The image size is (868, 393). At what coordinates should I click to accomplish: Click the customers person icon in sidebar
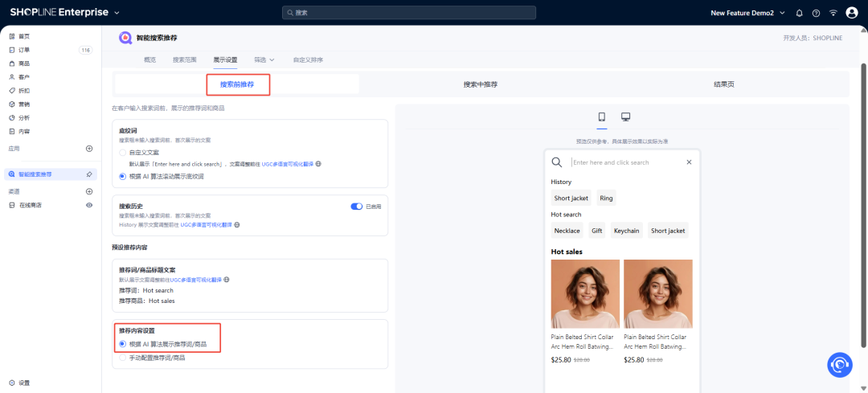point(12,77)
